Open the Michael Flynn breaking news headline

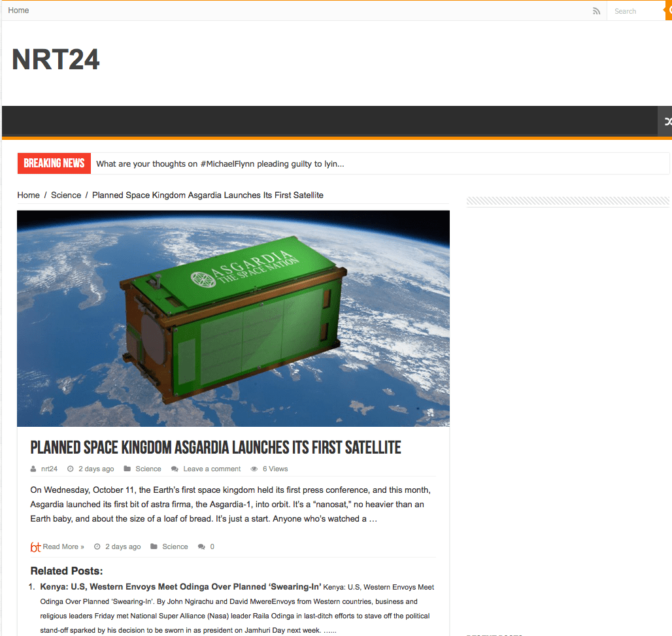pyautogui.click(x=220, y=163)
